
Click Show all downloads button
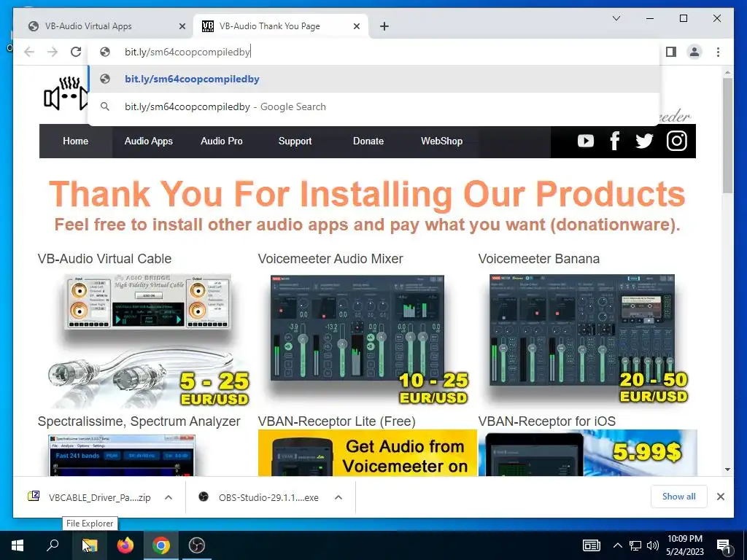click(x=679, y=497)
